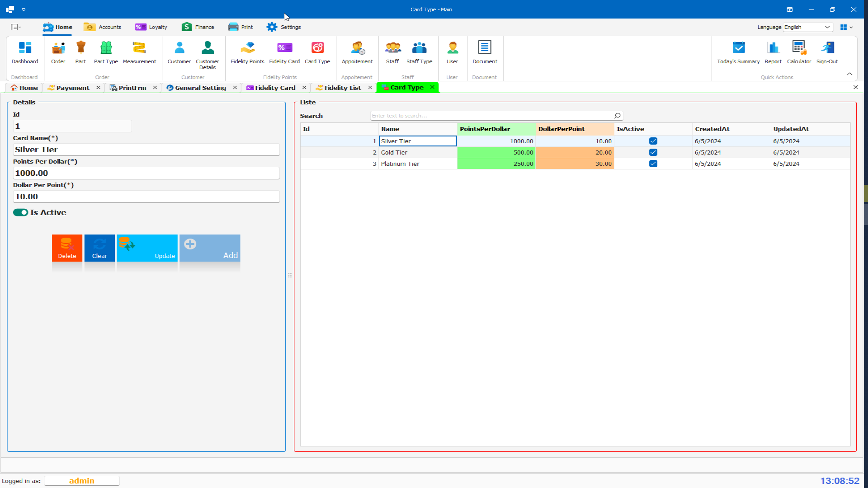Screen dimensions: 868x488
Task: Open the window layout menu at top left
Action: [15, 27]
